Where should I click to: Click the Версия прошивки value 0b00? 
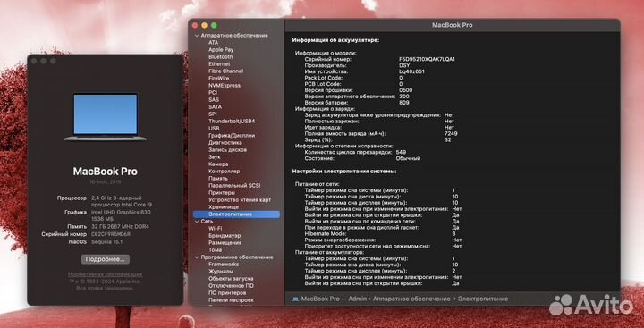[x=405, y=90]
